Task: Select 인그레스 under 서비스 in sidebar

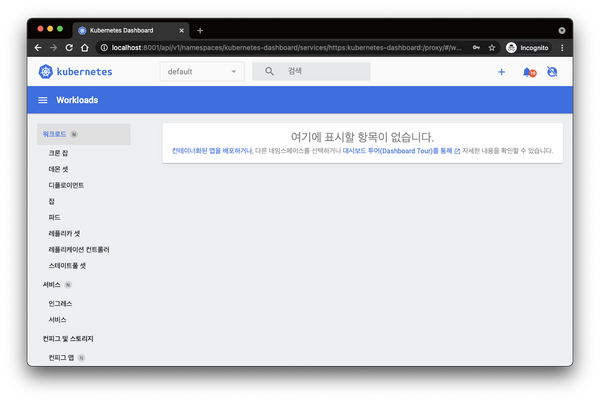Action: point(60,302)
